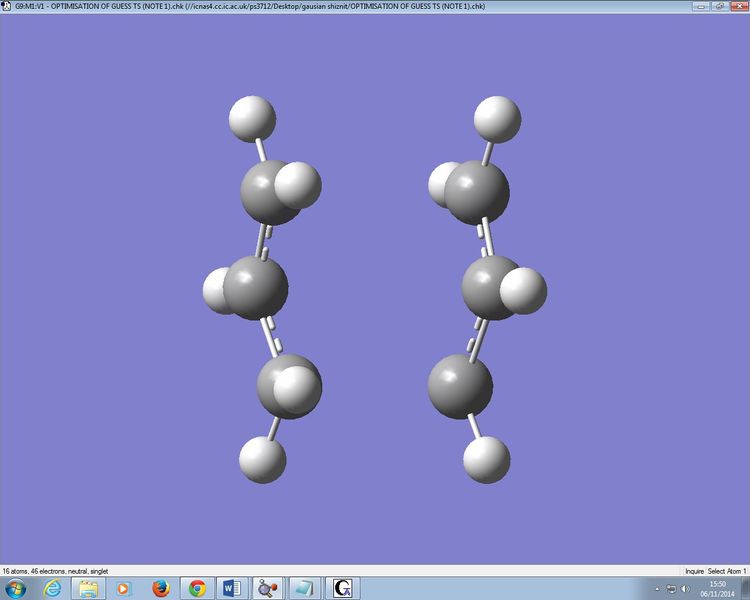Switch to the GaussView G taskbar icon
The height and width of the screenshot is (600, 750).
point(342,589)
